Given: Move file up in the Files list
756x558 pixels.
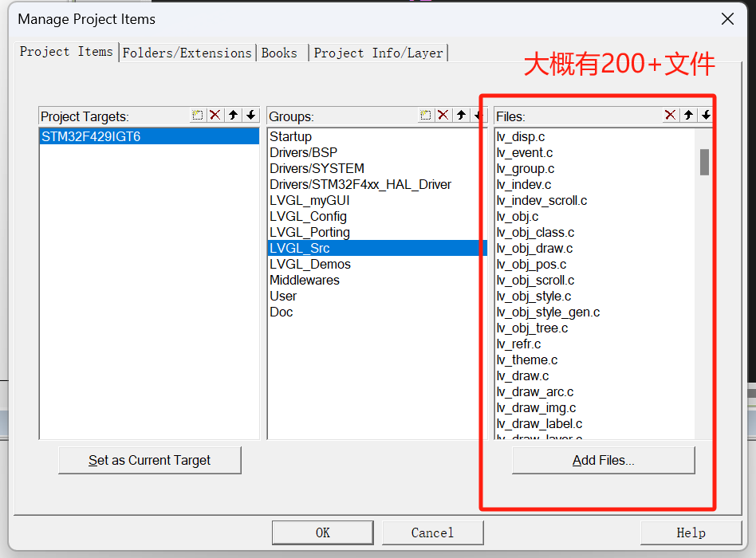Looking at the screenshot, I should click(x=688, y=116).
